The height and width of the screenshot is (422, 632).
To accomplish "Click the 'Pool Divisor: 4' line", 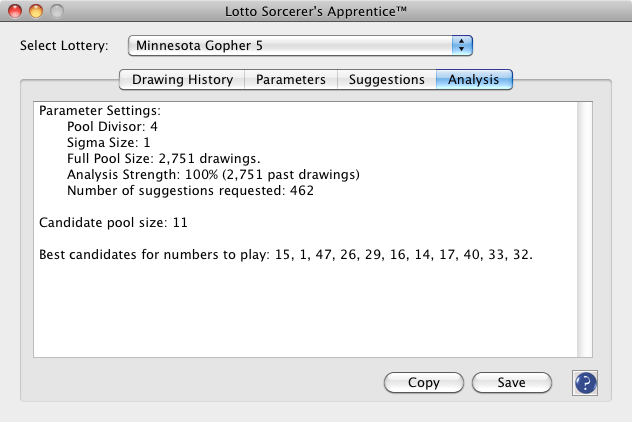I will [112, 127].
